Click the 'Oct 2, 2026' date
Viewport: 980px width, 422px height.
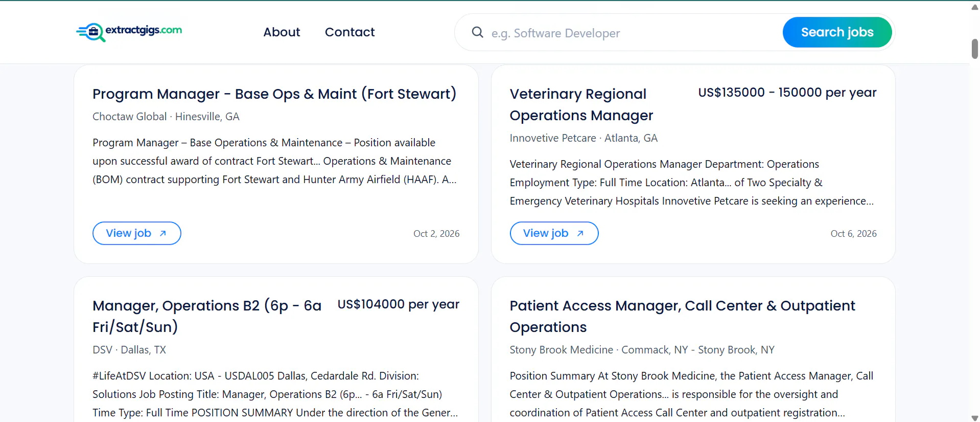click(436, 234)
